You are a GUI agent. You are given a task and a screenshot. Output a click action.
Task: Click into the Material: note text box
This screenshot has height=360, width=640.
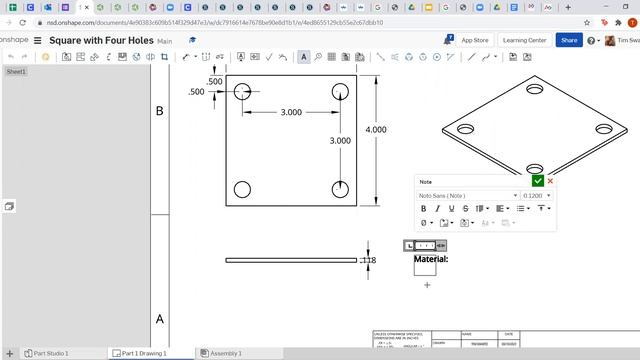click(425, 265)
